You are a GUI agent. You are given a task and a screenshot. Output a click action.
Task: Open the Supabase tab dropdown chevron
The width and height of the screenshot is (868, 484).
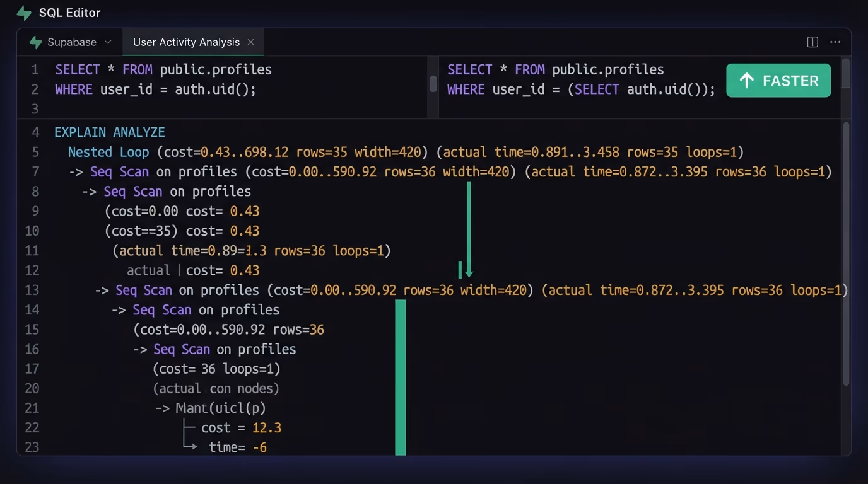[108, 42]
